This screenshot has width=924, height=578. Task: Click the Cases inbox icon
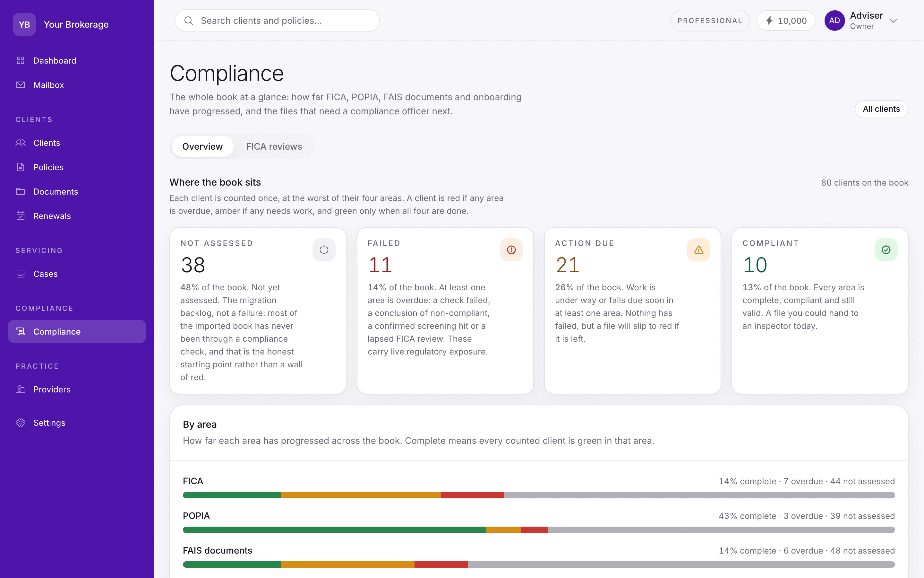pos(21,274)
